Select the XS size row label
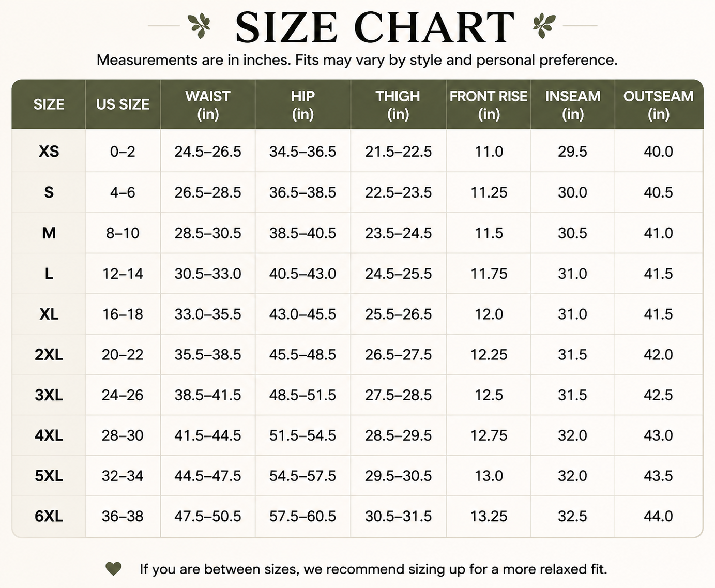Image resolution: width=715 pixels, height=588 pixels. (49, 152)
